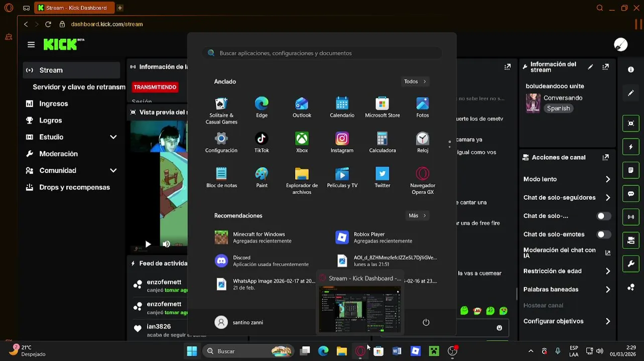
Task: Open Películas y TV app
Action: point(342,178)
